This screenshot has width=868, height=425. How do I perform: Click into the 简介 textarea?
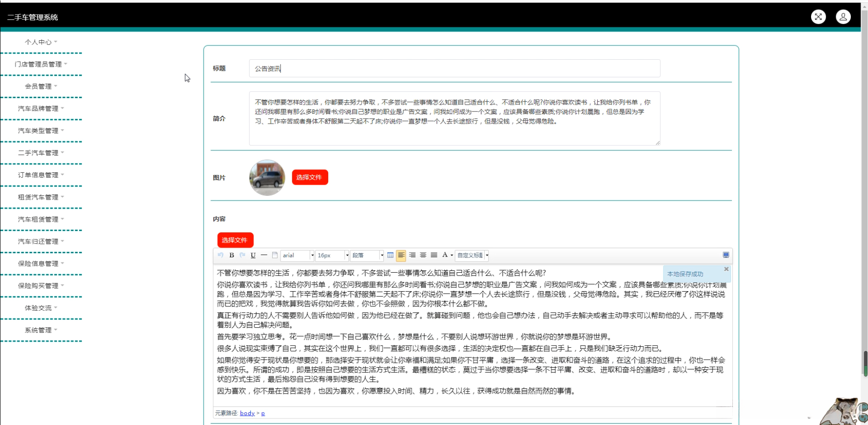point(455,119)
